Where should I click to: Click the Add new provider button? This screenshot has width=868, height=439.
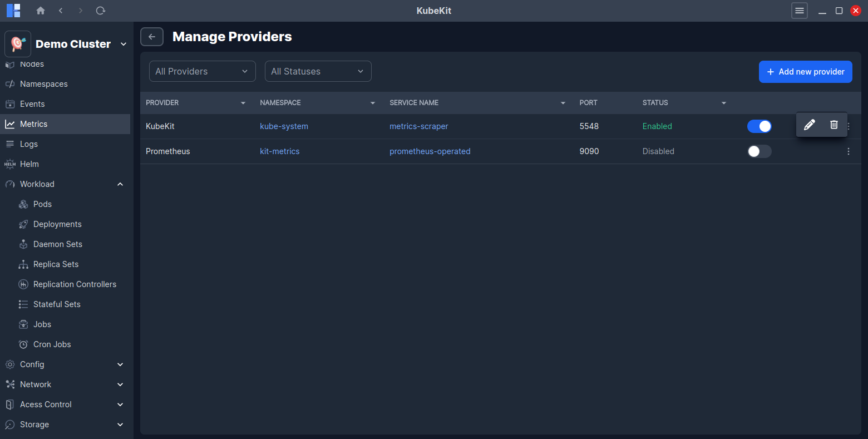tap(805, 72)
